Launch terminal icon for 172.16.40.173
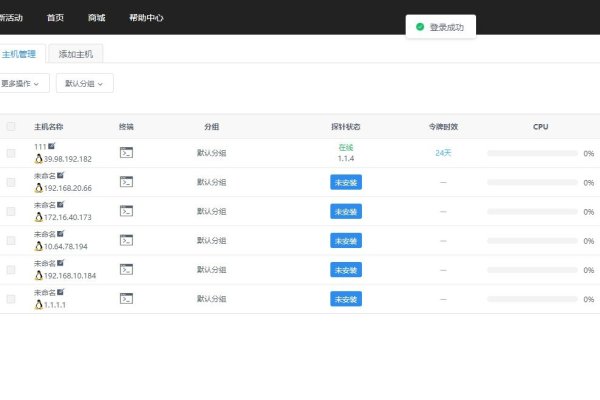 coord(126,211)
